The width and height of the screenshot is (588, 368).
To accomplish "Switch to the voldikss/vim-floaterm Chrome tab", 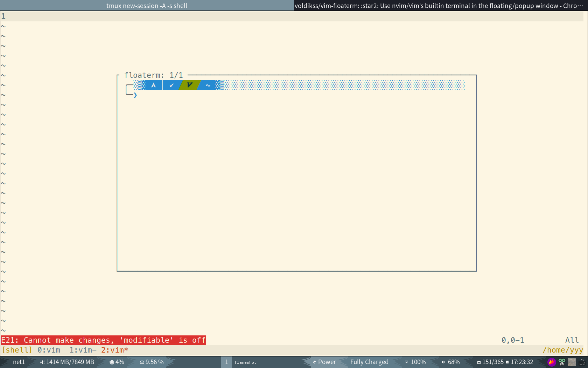I will click(x=441, y=6).
